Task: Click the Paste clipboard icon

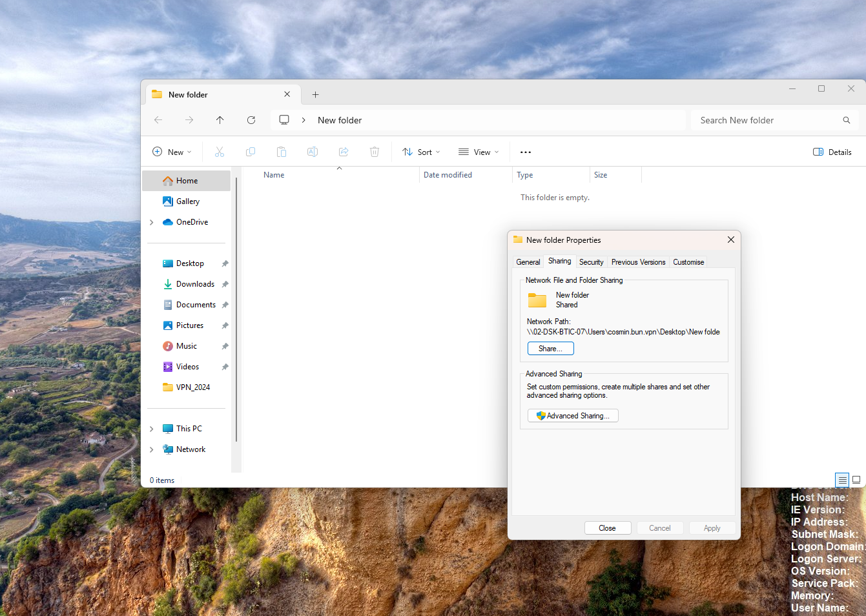Action: pyautogui.click(x=282, y=152)
